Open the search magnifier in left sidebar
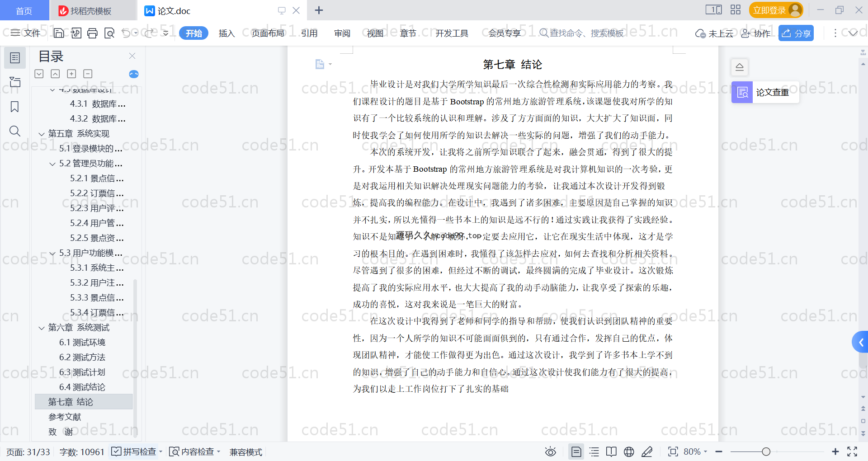 click(x=15, y=131)
